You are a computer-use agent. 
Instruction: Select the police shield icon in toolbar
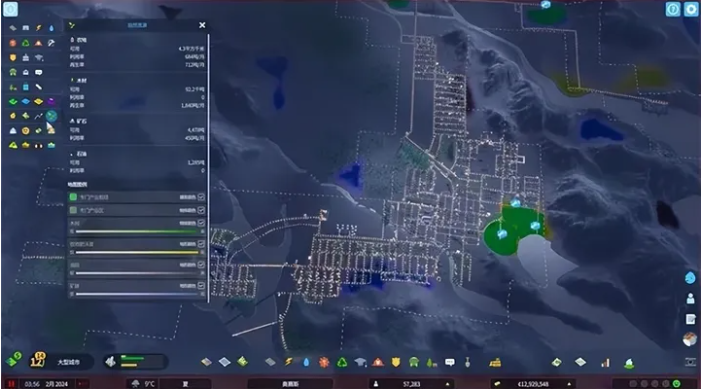coord(396,362)
